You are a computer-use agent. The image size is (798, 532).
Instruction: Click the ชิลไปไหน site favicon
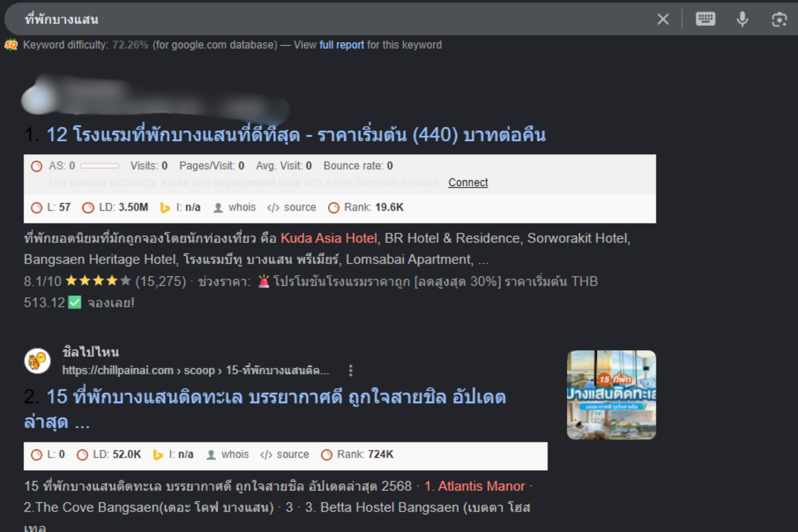(x=37, y=361)
